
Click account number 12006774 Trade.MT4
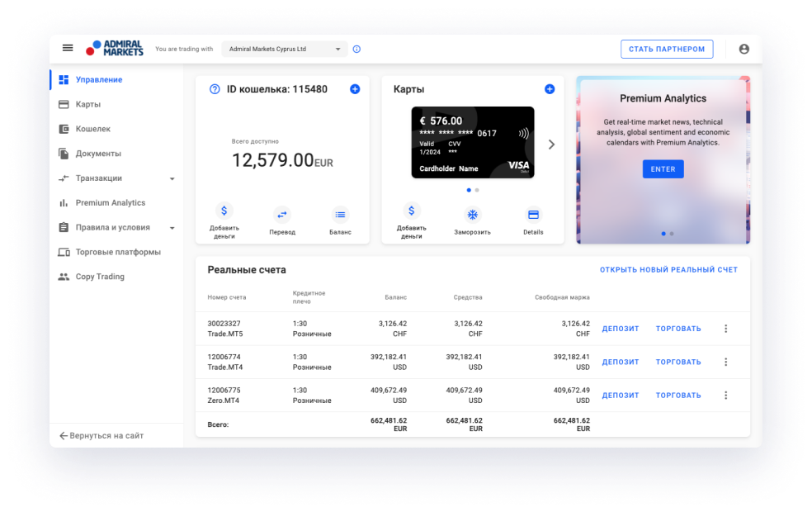point(225,362)
